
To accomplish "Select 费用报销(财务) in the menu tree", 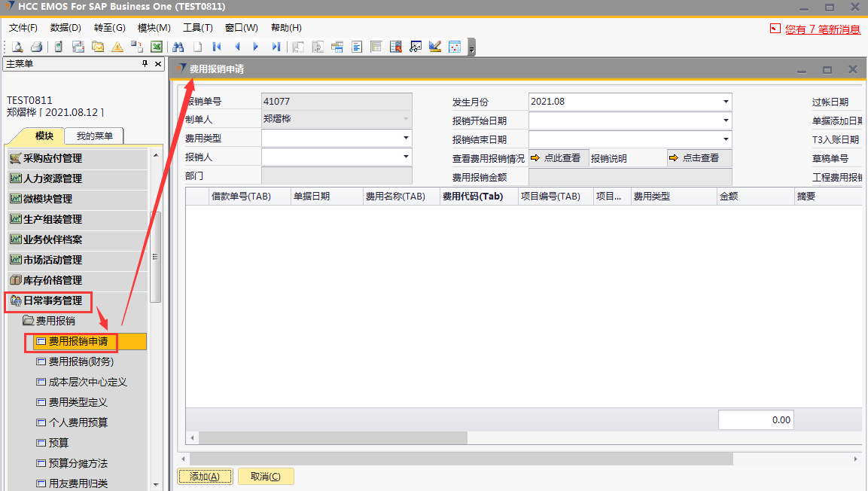I will [81, 361].
